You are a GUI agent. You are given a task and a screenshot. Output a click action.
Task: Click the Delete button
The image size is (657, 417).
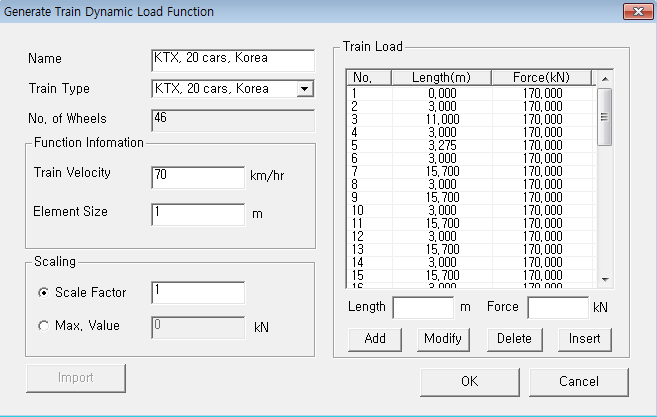(515, 339)
